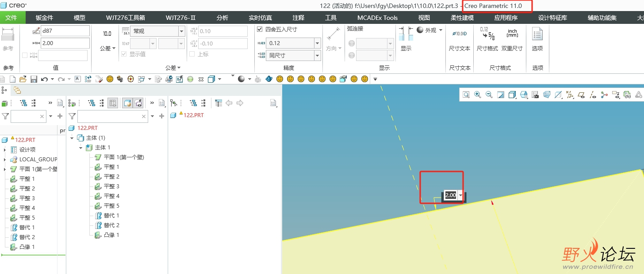Select first radio button under 弧连接

pyautogui.click(x=352, y=43)
